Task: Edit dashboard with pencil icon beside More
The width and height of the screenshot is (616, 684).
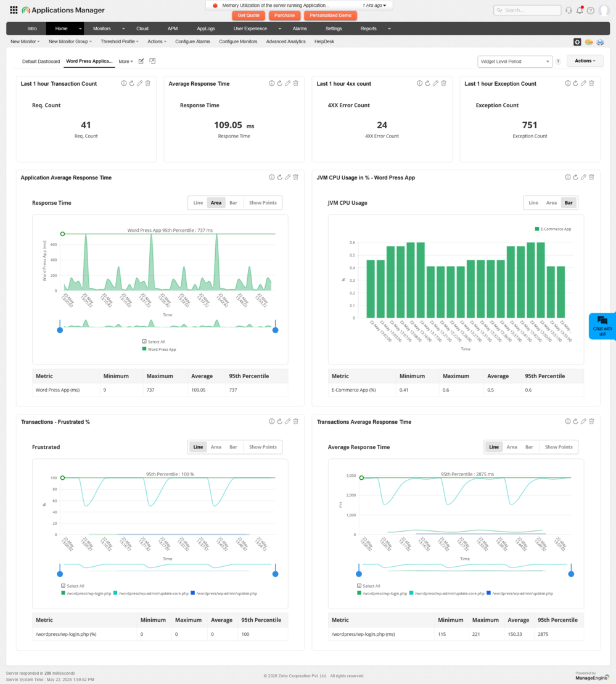Action: [141, 61]
